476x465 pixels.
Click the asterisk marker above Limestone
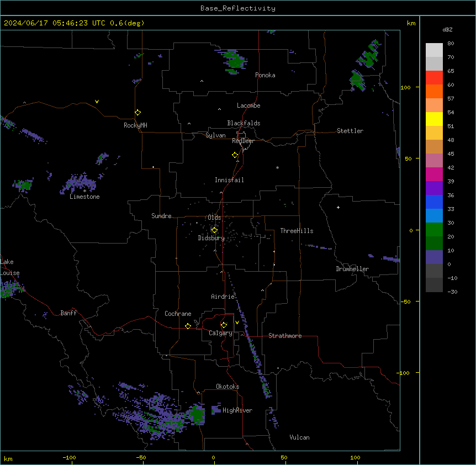click(84, 191)
